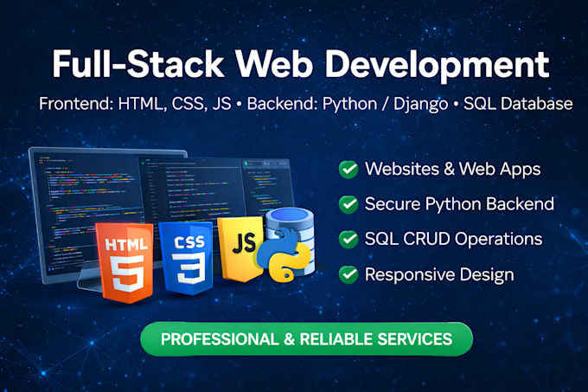588x392 pixels.
Task: Click the SQL CRUD Operations text
Action: pyautogui.click(x=453, y=239)
